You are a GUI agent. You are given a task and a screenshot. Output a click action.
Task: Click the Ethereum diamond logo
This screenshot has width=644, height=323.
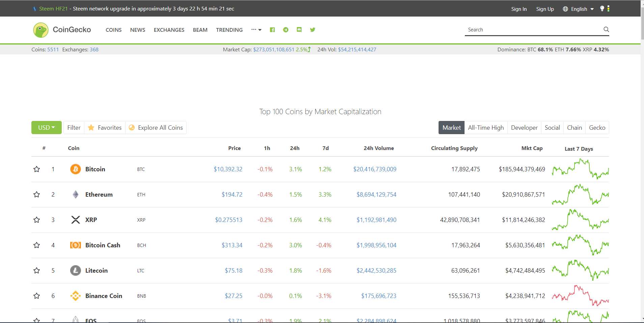(x=76, y=194)
